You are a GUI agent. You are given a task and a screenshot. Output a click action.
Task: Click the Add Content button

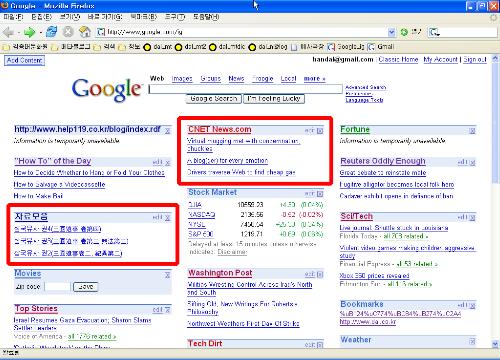[24, 60]
